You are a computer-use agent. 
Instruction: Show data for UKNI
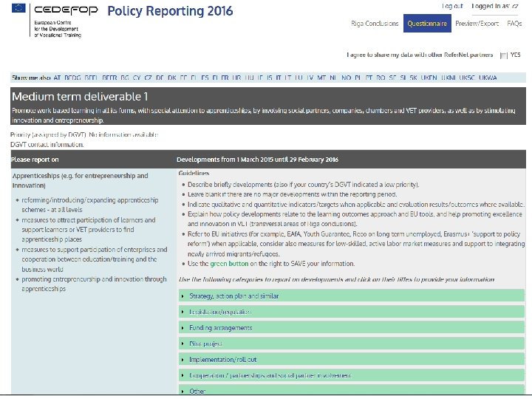point(449,78)
